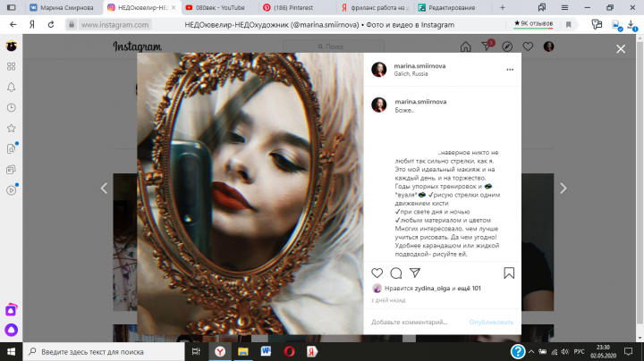
Task: Open browser downloads icon
Action: click(631, 25)
